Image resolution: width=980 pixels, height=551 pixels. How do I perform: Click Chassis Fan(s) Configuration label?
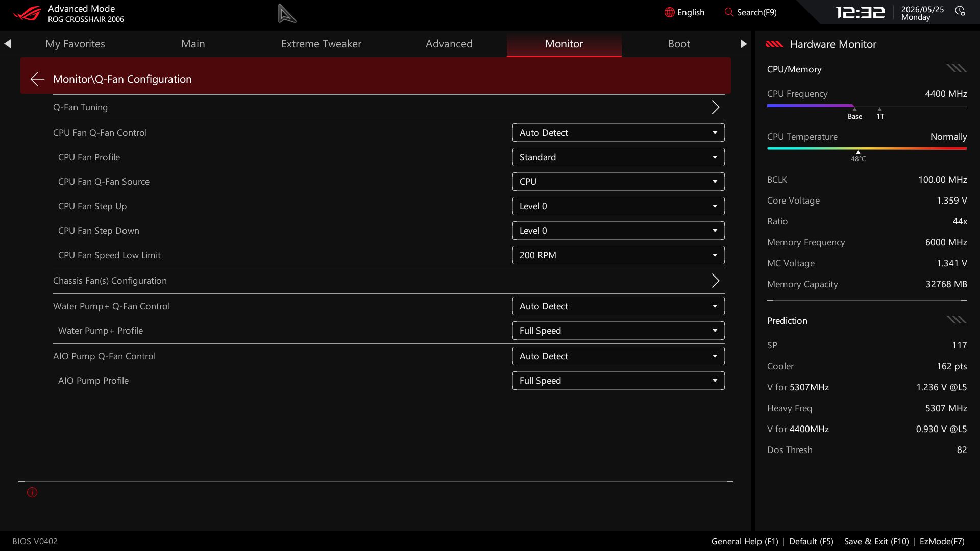(x=110, y=281)
